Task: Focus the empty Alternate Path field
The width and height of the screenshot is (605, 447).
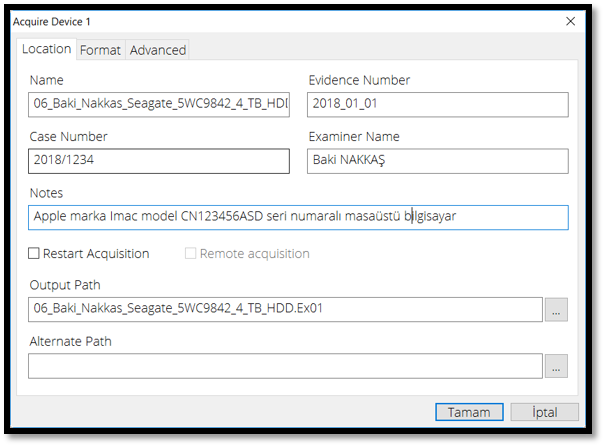Action: (x=285, y=366)
